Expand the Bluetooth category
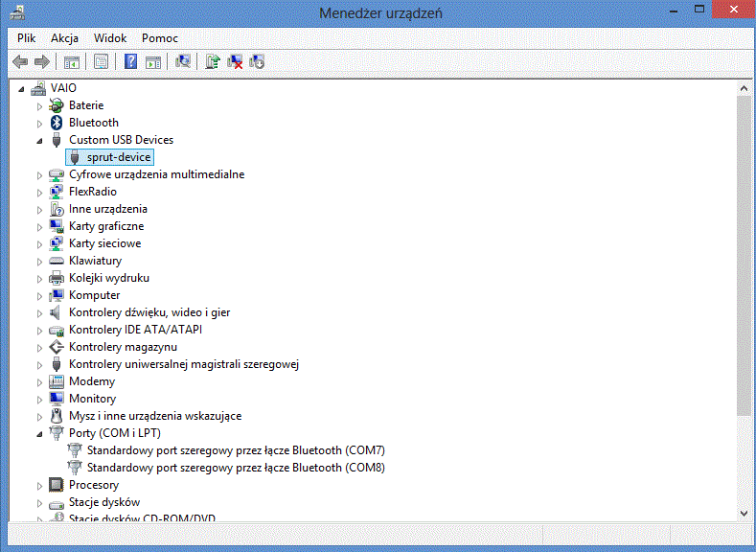The height and width of the screenshot is (552, 756). point(40,123)
